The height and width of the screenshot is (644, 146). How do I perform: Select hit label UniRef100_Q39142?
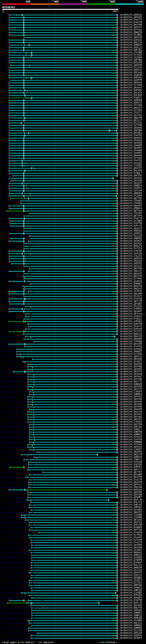131,40
